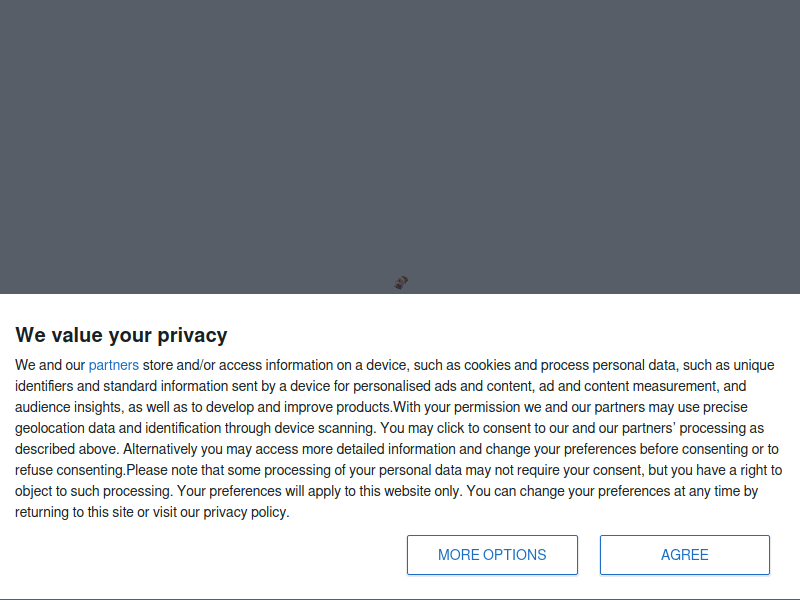This screenshot has height=600, width=800.
Task: View the partners list via the link
Action: (x=113, y=365)
